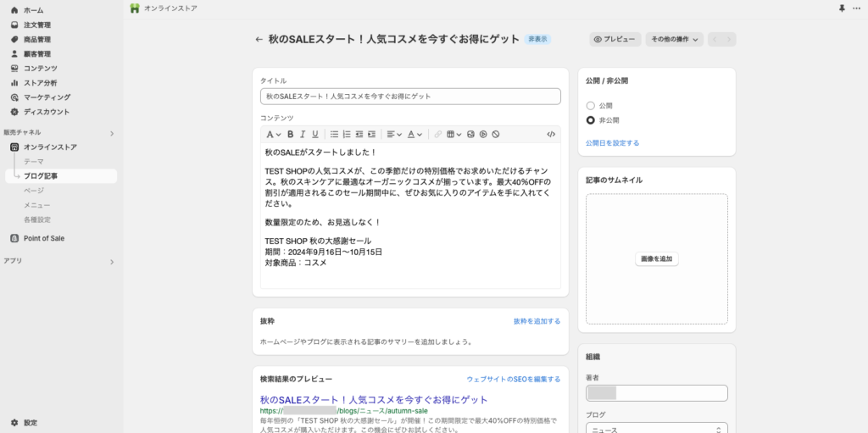Click the insert video icon
Viewport: 868px width, 433px height.
tap(483, 134)
